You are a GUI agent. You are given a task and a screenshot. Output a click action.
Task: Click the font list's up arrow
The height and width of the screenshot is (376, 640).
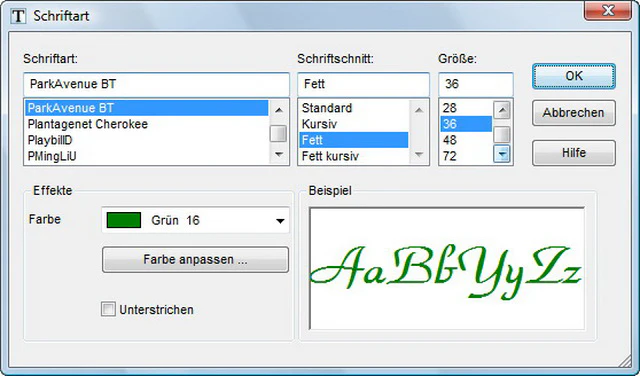279,110
